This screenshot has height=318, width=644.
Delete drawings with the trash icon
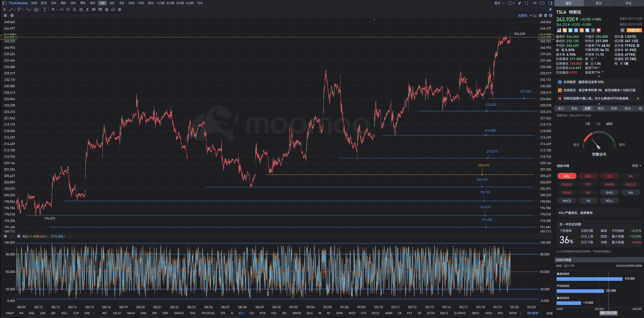pyautogui.click(x=107, y=9)
